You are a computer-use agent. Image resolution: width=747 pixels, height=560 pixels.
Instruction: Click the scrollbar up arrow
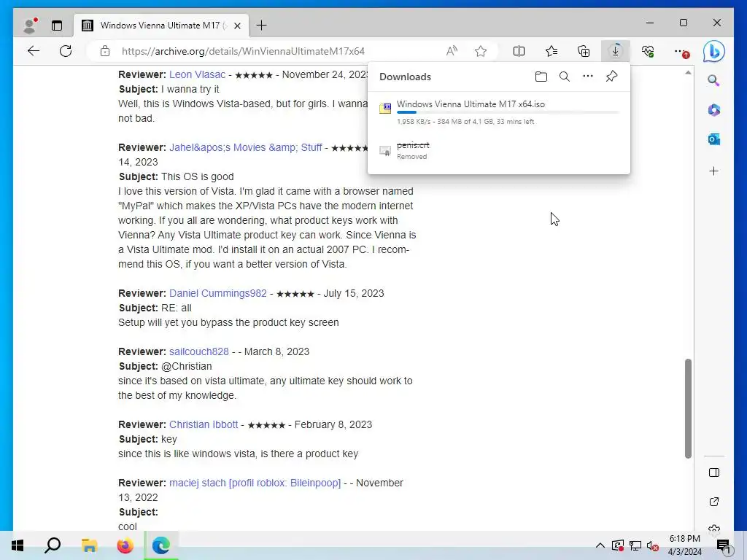pyautogui.click(x=688, y=73)
